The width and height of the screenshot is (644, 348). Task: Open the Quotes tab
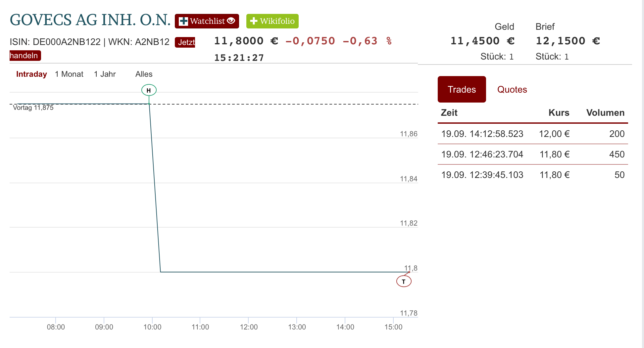click(x=512, y=89)
